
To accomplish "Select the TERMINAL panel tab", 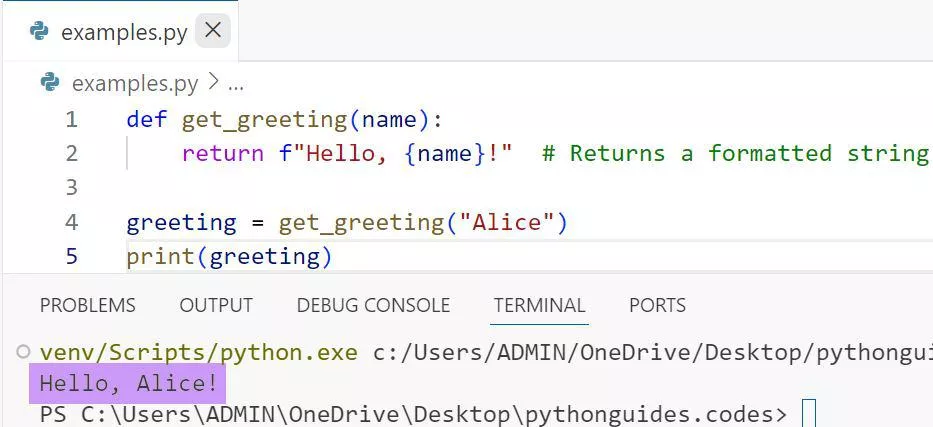I will (x=539, y=305).
